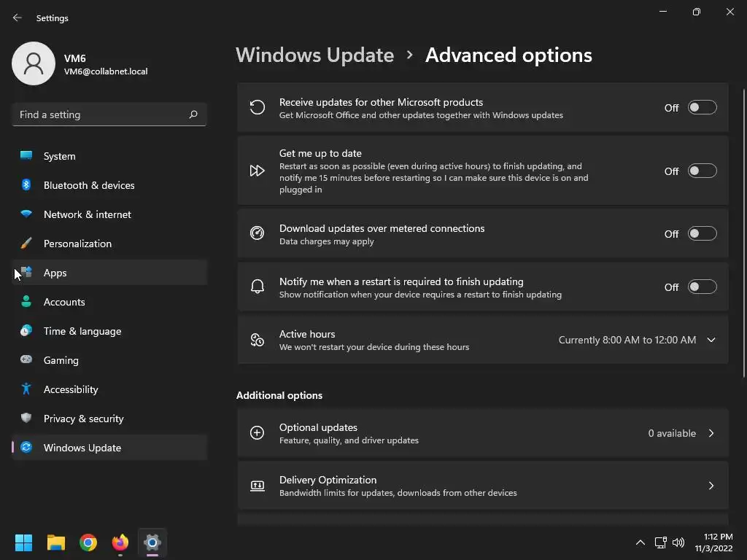
Task: Click the Personalization paintbrush icon
Action: (26, 244)
